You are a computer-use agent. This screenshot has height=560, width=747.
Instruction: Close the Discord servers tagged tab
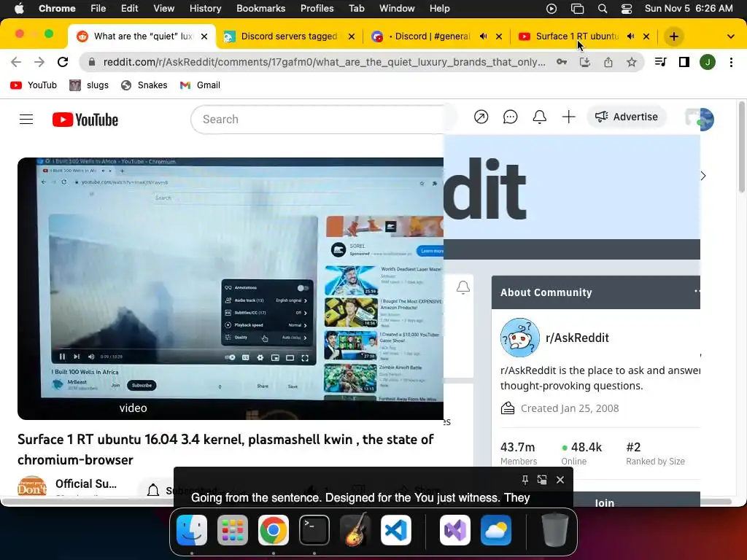coord(352,36)
